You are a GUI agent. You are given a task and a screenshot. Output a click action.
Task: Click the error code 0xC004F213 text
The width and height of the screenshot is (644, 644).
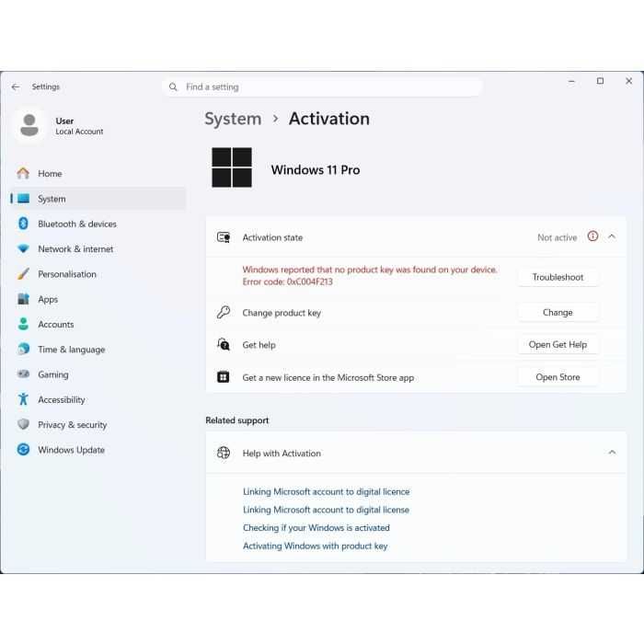(x=287, y=282)
